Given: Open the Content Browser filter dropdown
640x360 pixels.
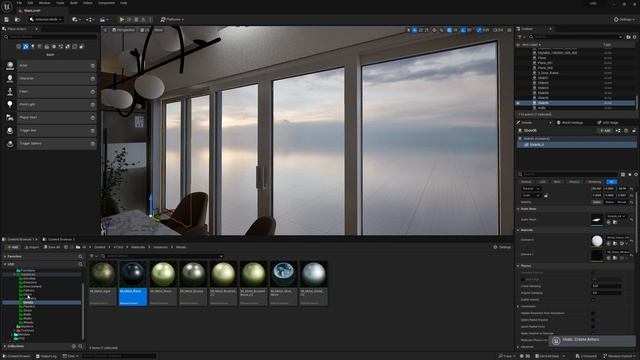Looking at the screenshot, I should point(93,256).
